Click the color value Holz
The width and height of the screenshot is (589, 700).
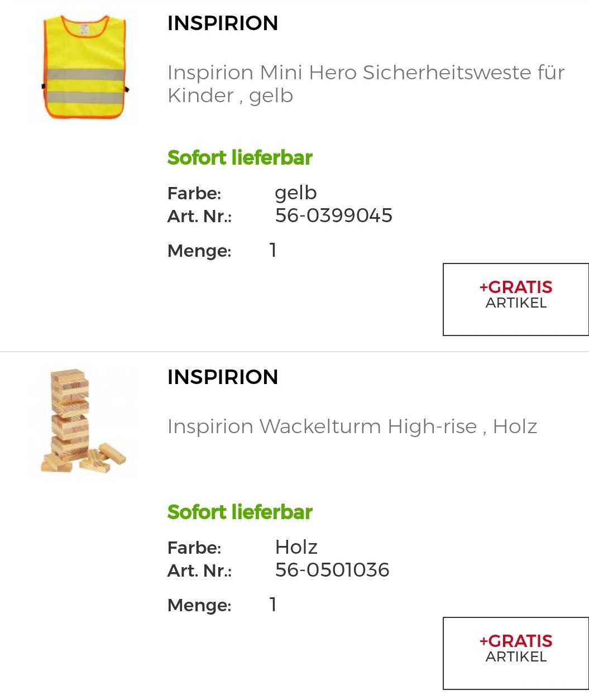[296, 547]
